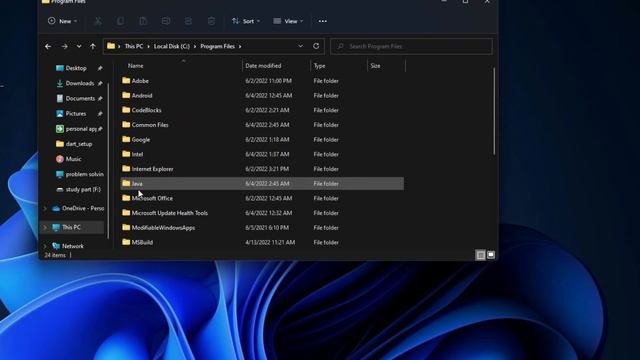Viewport: 640px width, 360px height.
Task: Expand chevron after Program Files in path
Action: click(x=240, y=47)
